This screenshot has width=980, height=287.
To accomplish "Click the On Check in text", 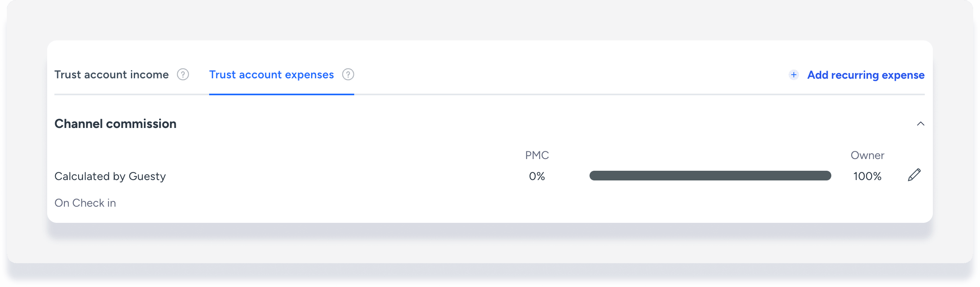I will [85, 203].
